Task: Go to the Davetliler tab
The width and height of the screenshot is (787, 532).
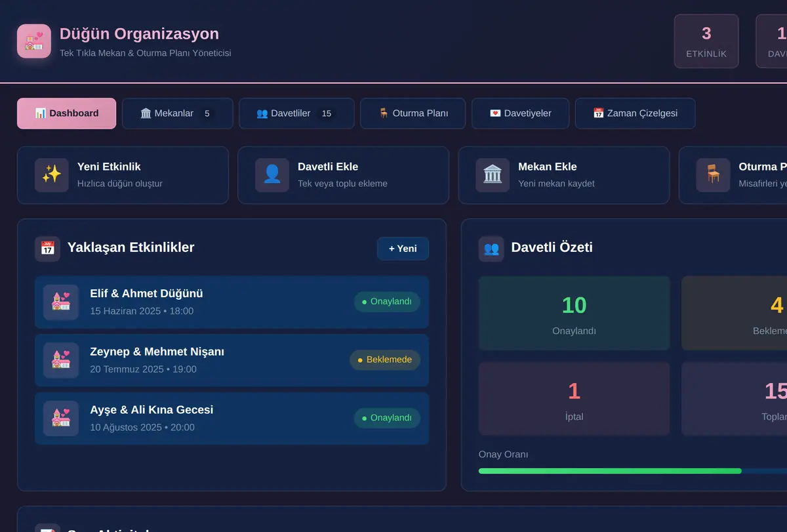Action: click(296, 113)
